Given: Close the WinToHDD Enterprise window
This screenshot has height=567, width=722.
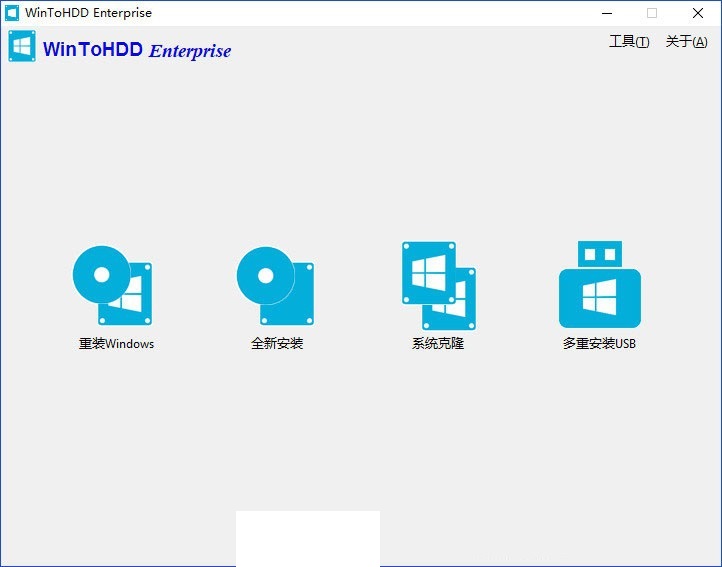Looking at the screenshot, I should pos(698,13).
